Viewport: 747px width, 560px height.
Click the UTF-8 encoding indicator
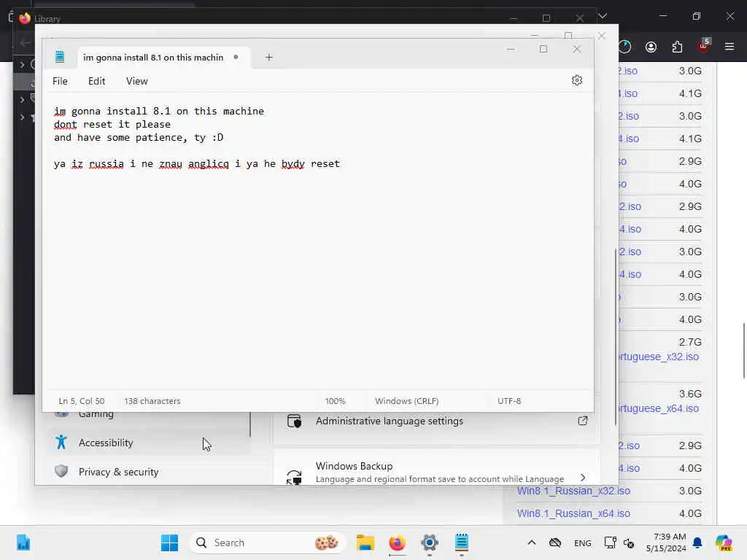[508, 401]
